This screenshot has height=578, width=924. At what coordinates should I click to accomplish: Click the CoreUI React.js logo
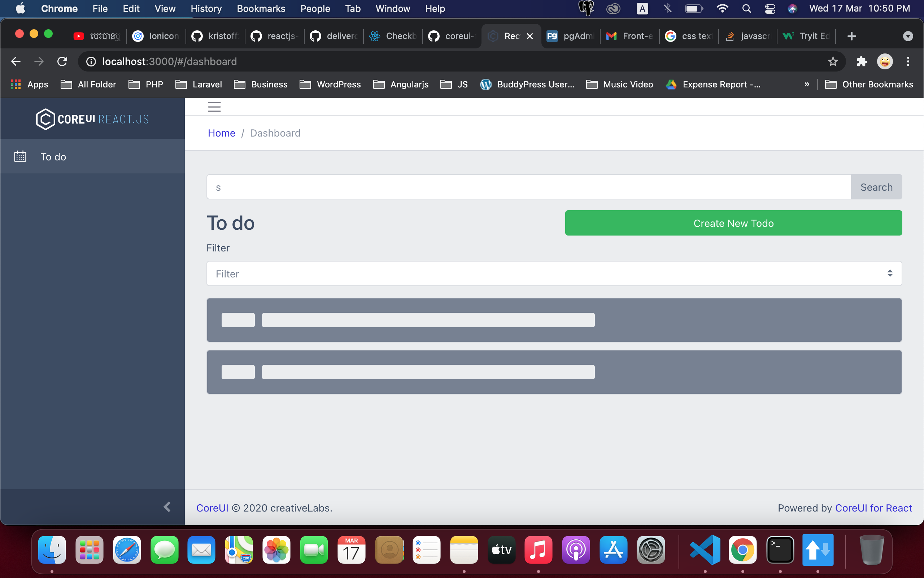[92, 119]
